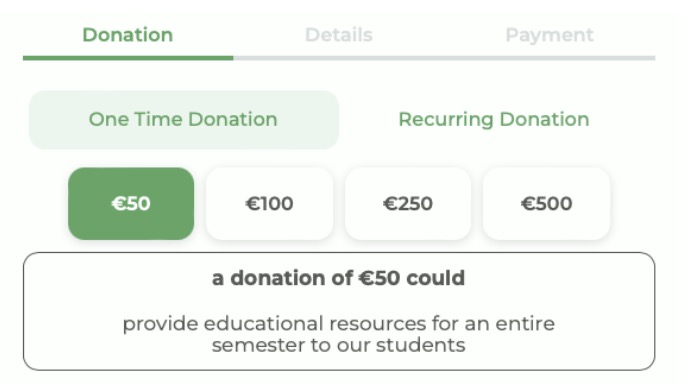Switch to the Details tab
678x385 pixels.
[x=339, y=35]
